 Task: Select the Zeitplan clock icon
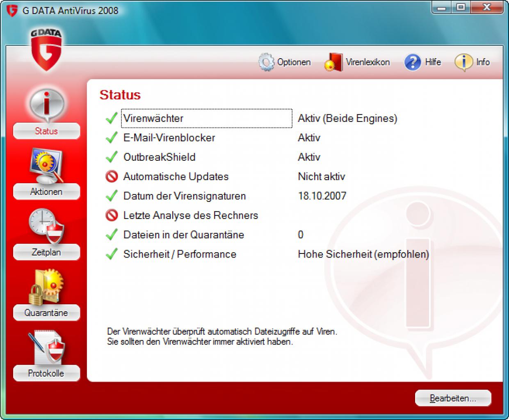pyautogui.click(x=46, y=226)
